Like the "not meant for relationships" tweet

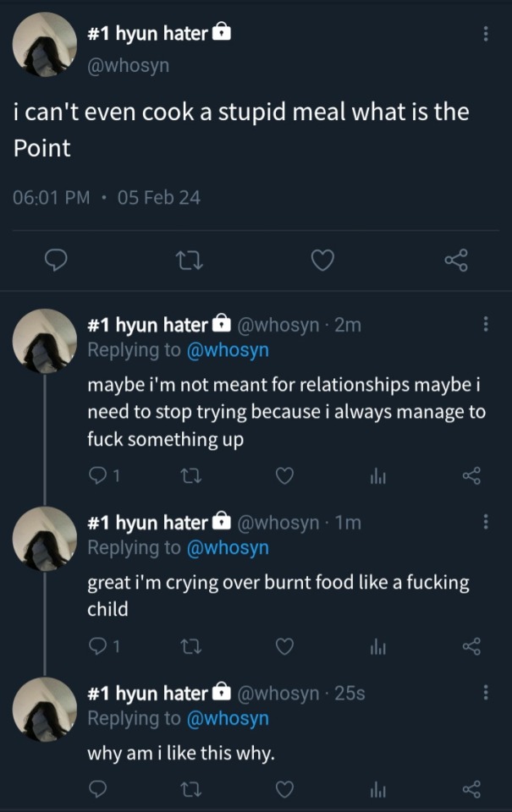tap(285, 477)
